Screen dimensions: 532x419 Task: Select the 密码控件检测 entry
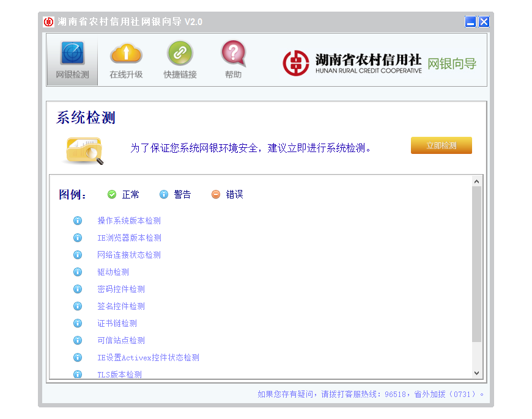pos(121,289)
